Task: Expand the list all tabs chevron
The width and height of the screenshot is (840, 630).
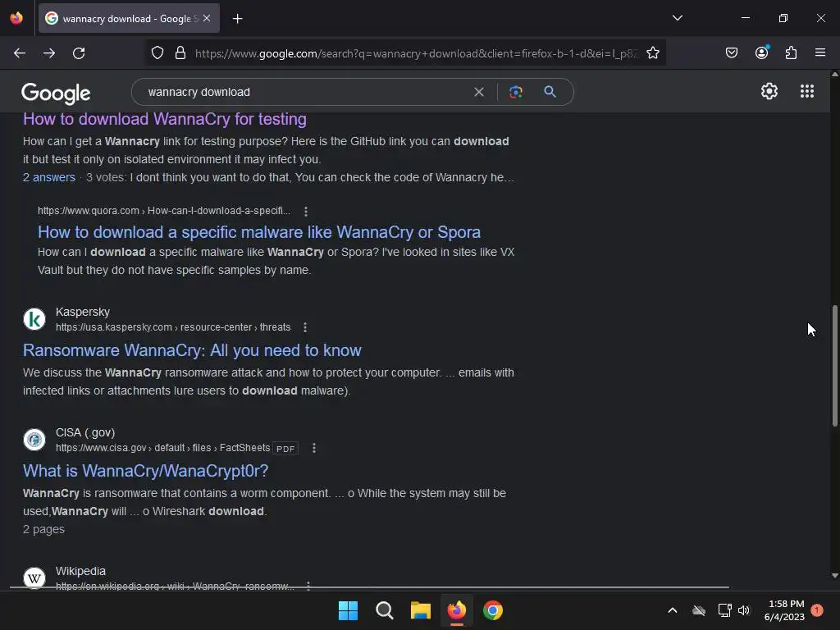Action: coord(677,18)
